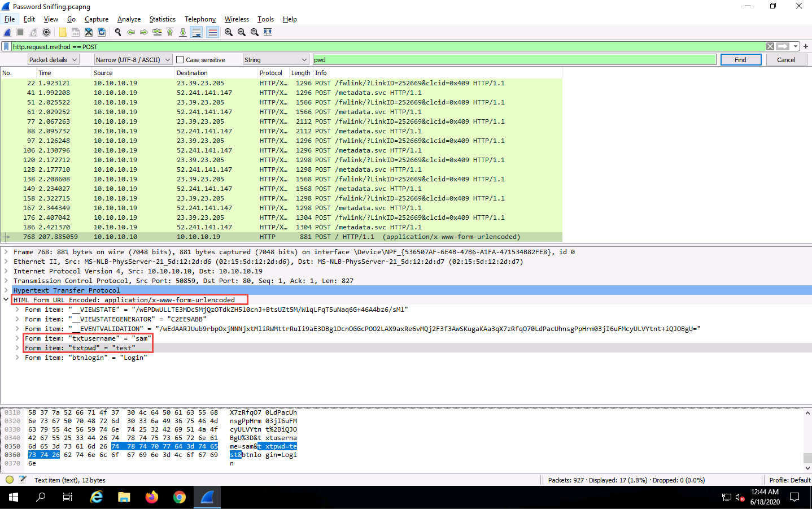This screenshot has height=509, width=812.
Task: Click the search text field containing pwd
Action: (x=514, y=60)
